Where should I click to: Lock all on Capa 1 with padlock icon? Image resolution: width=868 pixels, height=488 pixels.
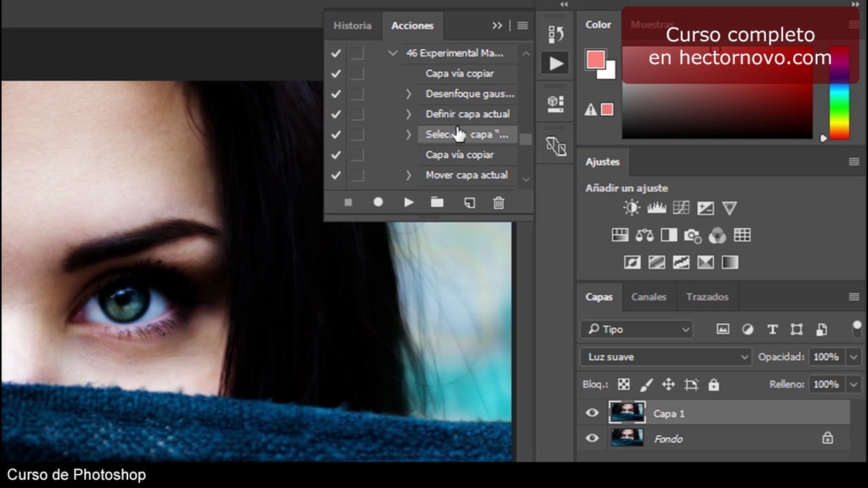coord(713,384)
